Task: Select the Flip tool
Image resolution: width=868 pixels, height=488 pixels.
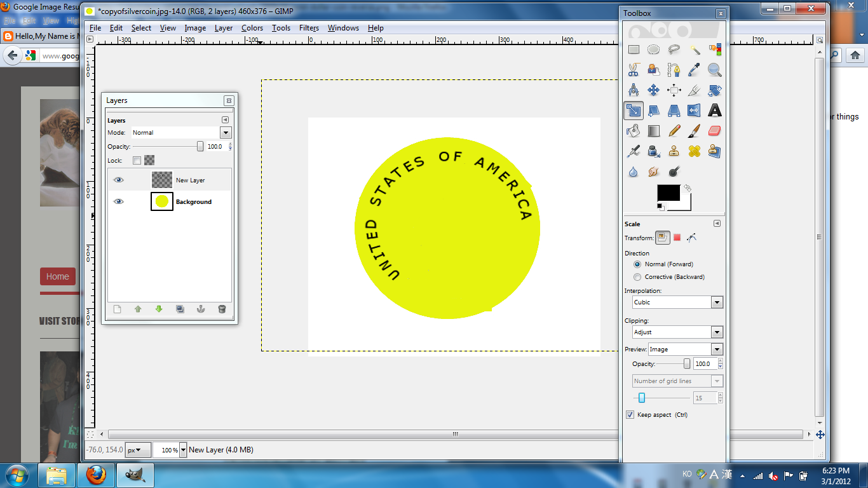Action: point(695,111)
